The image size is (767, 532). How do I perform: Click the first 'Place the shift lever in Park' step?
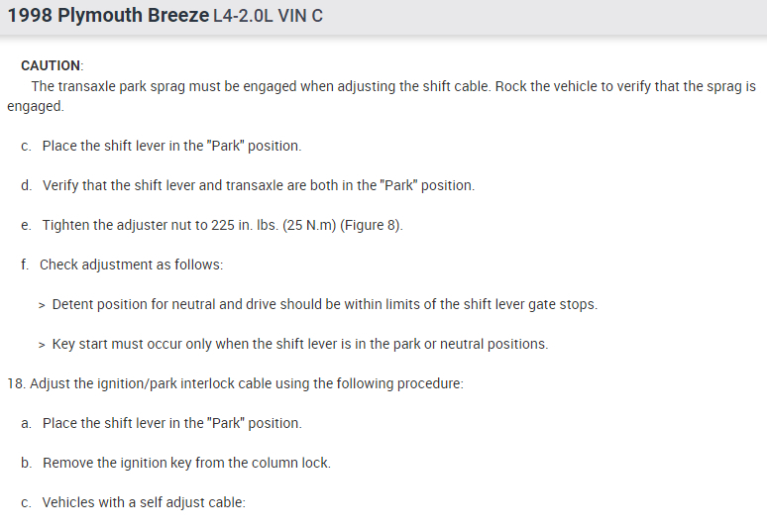coord(171,146)
